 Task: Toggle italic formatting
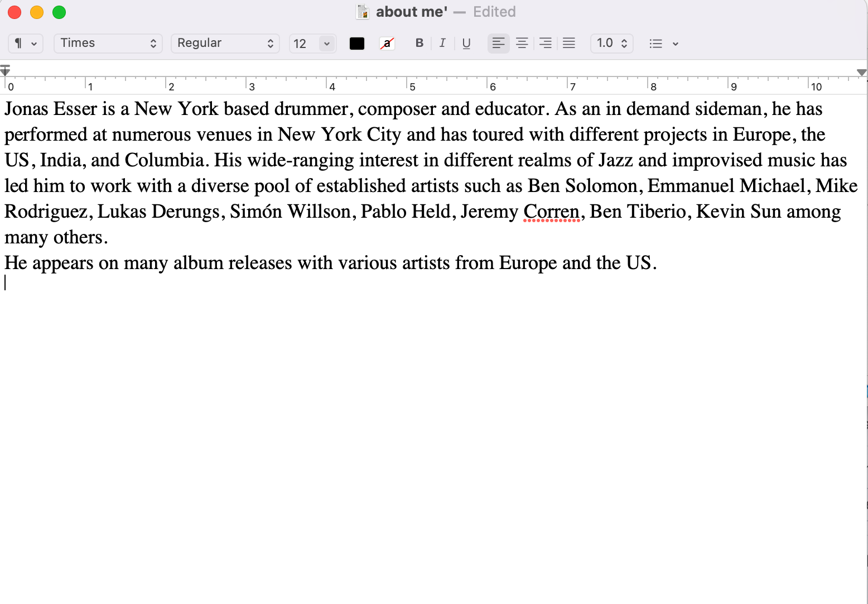pos(442,43)
